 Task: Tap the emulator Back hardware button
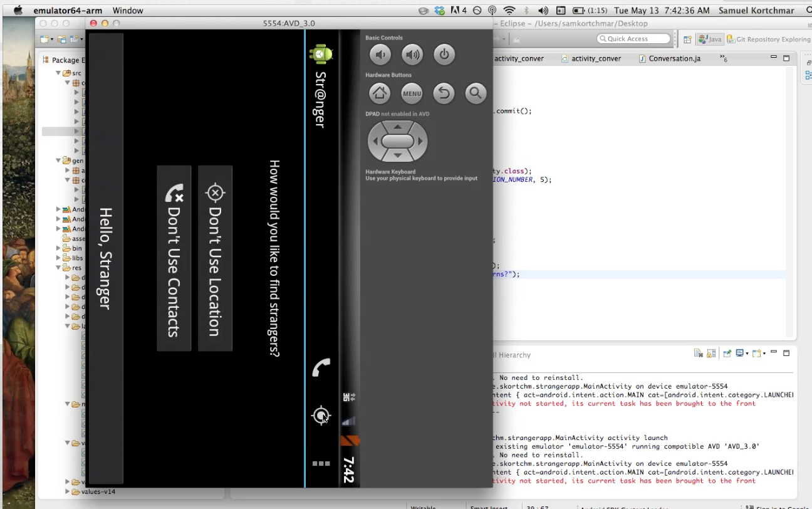(x=444, y=93)
